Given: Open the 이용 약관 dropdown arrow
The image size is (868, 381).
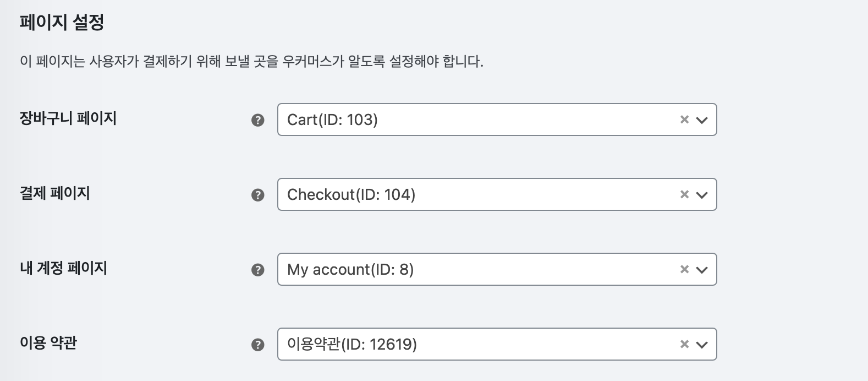Looking at the screenshot, I should click(701, 345).
